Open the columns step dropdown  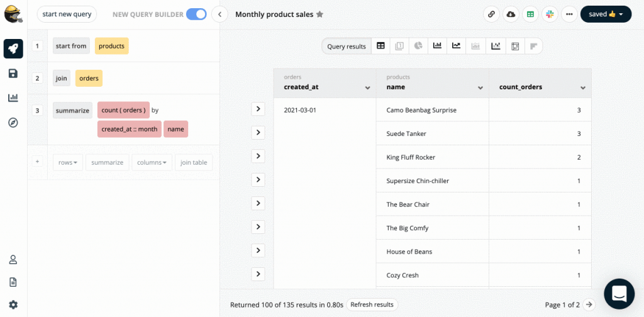(152, 162)
